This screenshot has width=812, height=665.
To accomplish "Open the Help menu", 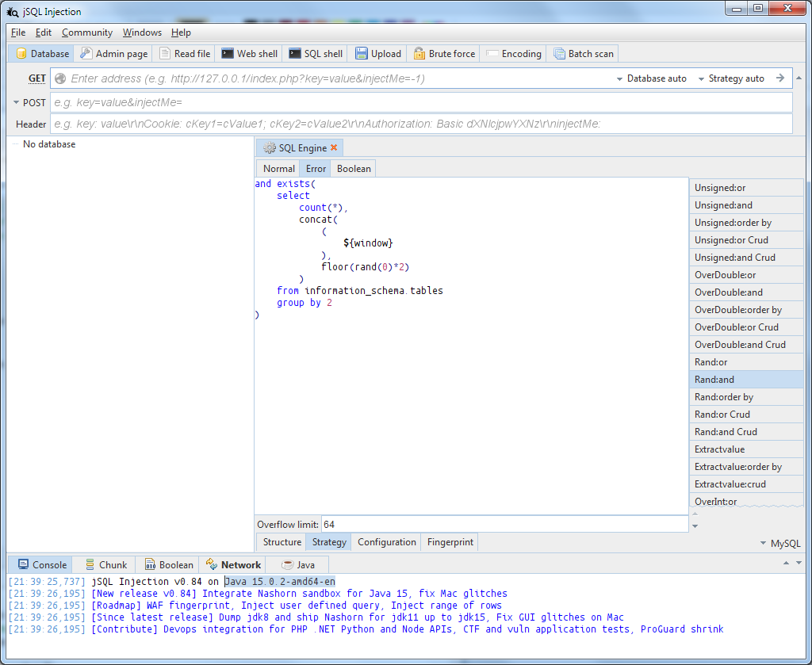I will [182, 32].
